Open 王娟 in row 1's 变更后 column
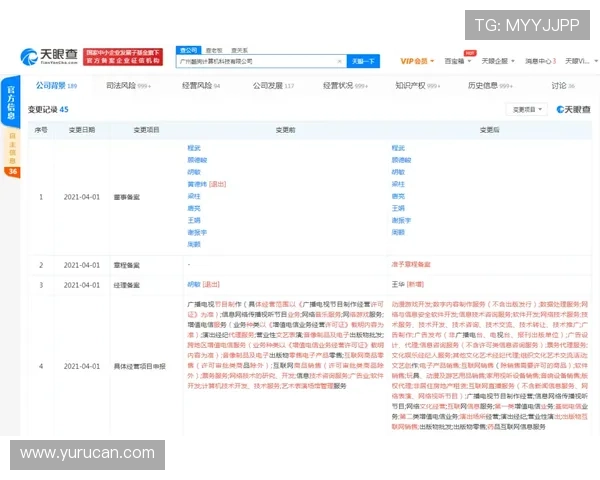Screen dimensions: 600x480 [x=398, y=208]
